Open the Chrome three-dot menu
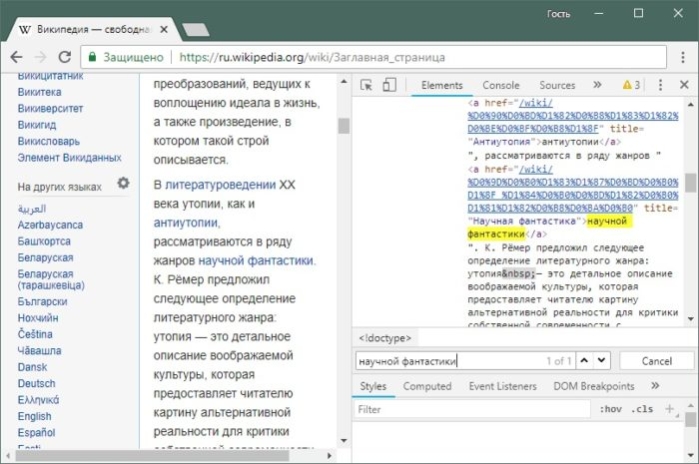 683,57
